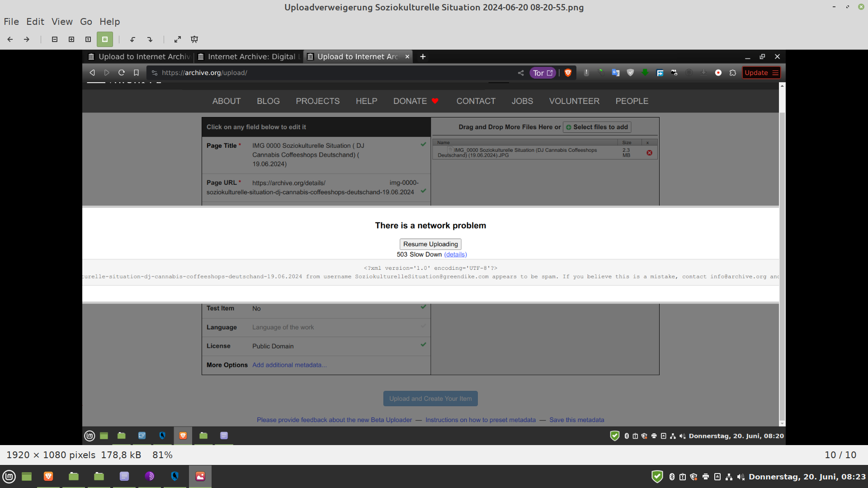Enter fullscreen mode via arrows icon

(178, 39)
